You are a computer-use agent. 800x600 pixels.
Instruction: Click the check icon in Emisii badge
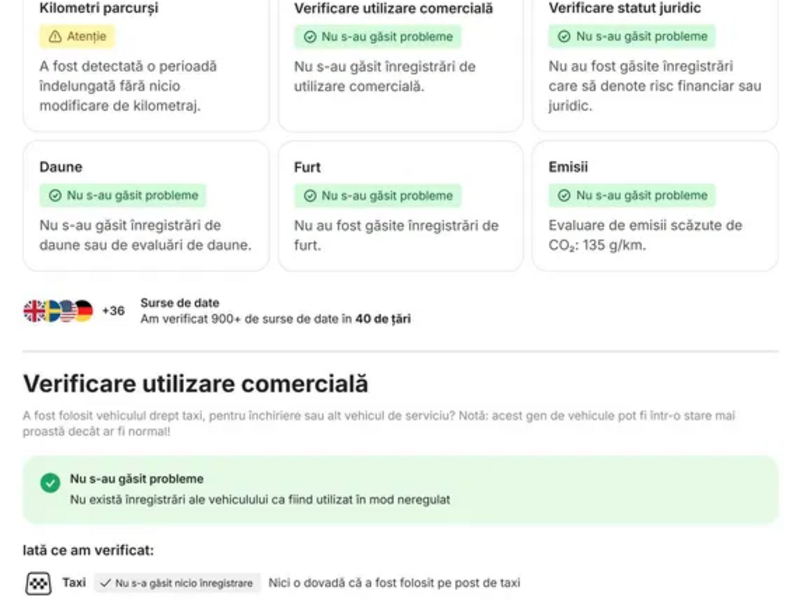click(x=564, y=196)
